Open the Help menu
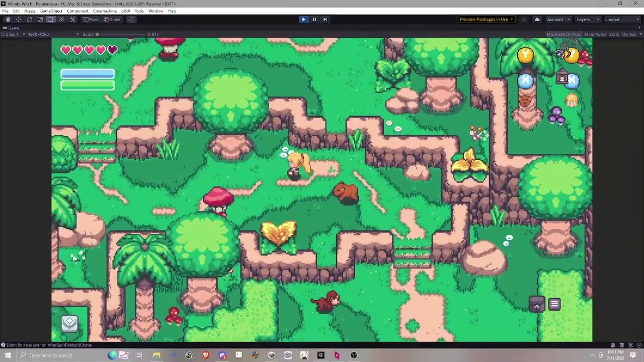The image size is (644, 362). [x=172, y=11]
